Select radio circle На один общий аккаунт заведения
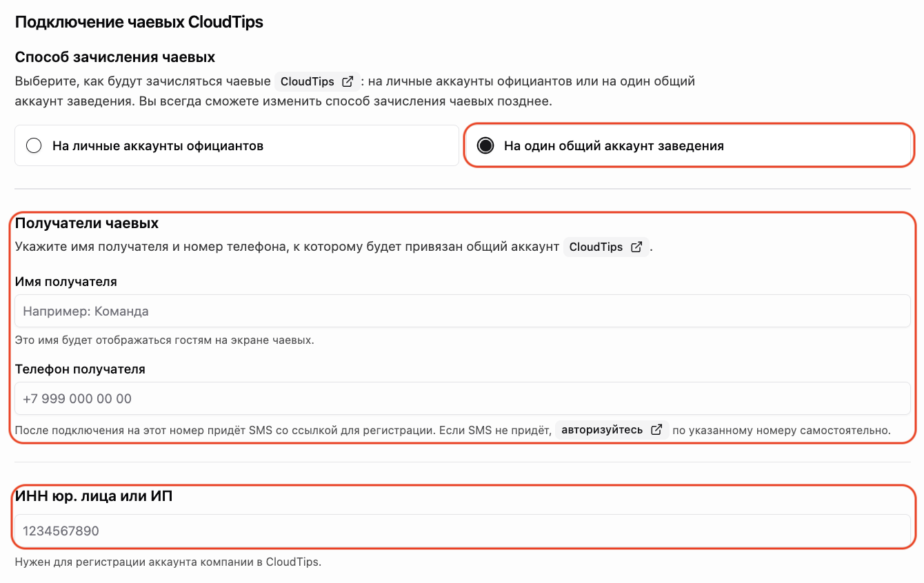 [485, 145]
